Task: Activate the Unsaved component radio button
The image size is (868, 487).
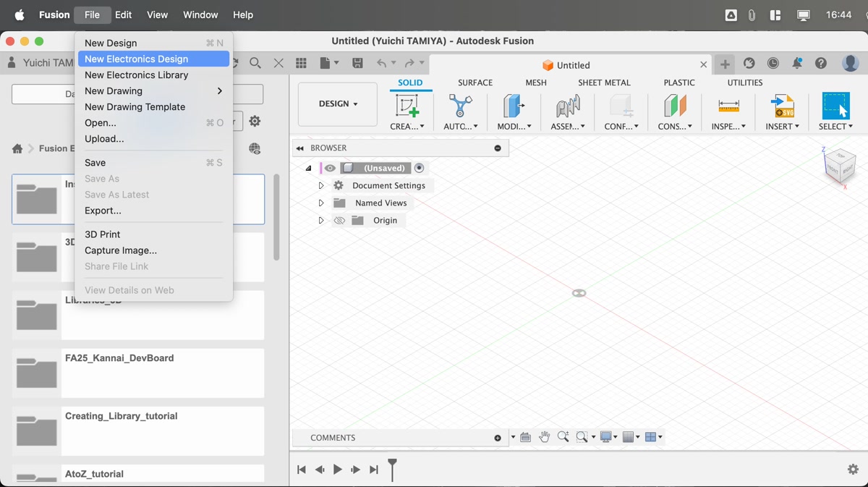Action: click(420, 168)
